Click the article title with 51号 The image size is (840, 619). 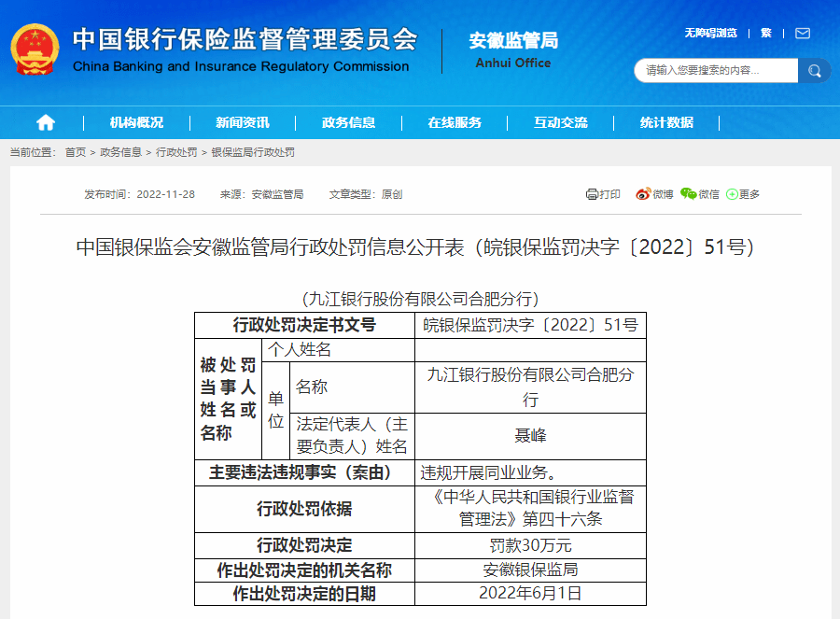tap(415, 247)
